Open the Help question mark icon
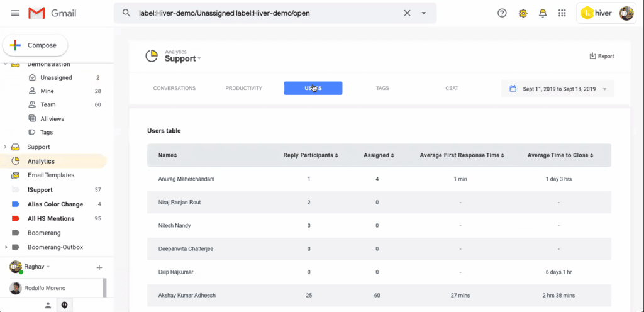The height and width of the screenshot is (312, 644). pos(502,13)
